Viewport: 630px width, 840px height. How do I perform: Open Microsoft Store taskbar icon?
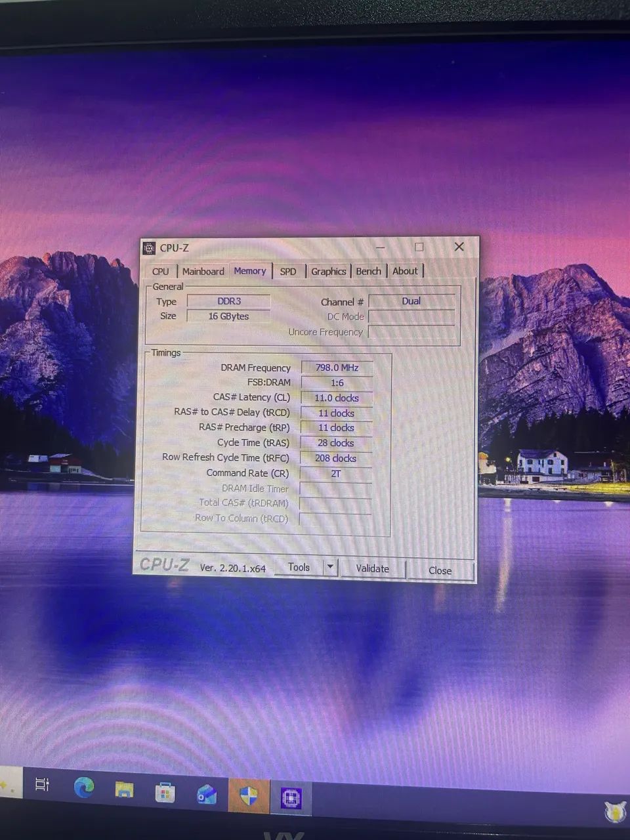(165, 793)
